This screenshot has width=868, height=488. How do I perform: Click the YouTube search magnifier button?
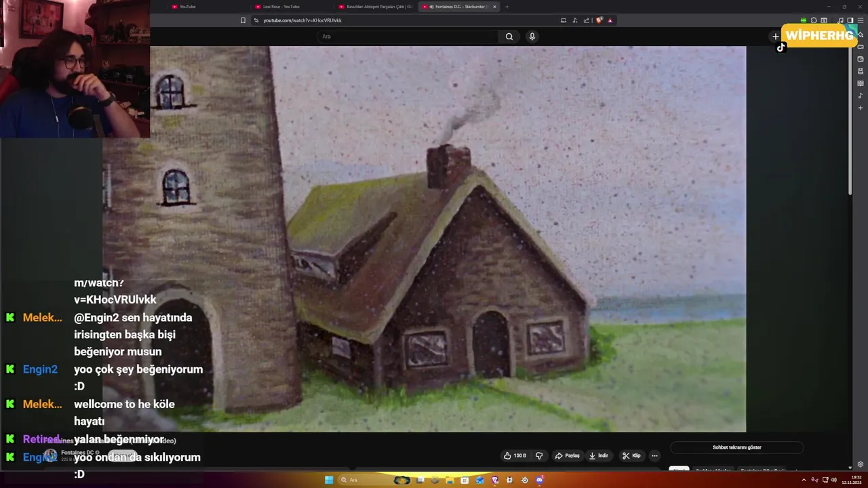click(509, 37)
